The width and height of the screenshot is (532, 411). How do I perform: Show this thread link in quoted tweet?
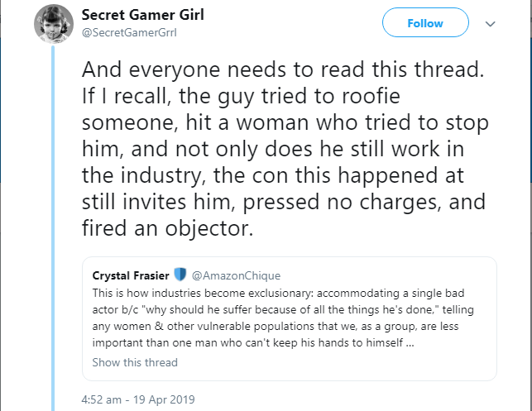pos(135,362)
